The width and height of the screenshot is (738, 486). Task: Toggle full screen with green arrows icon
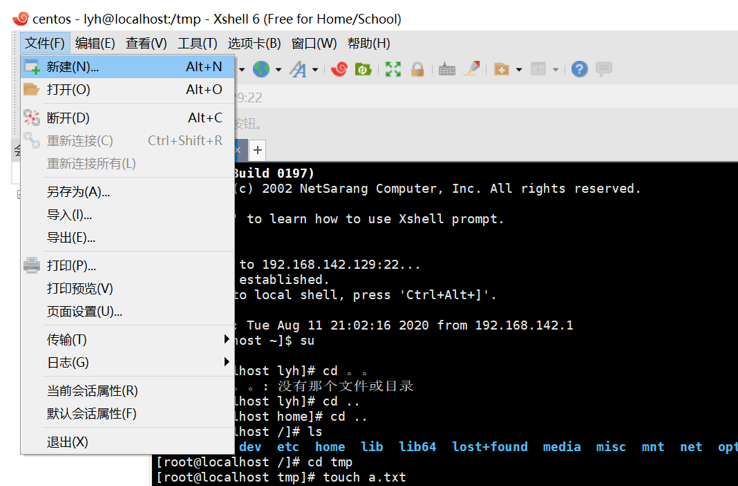(x=393, y=69)
